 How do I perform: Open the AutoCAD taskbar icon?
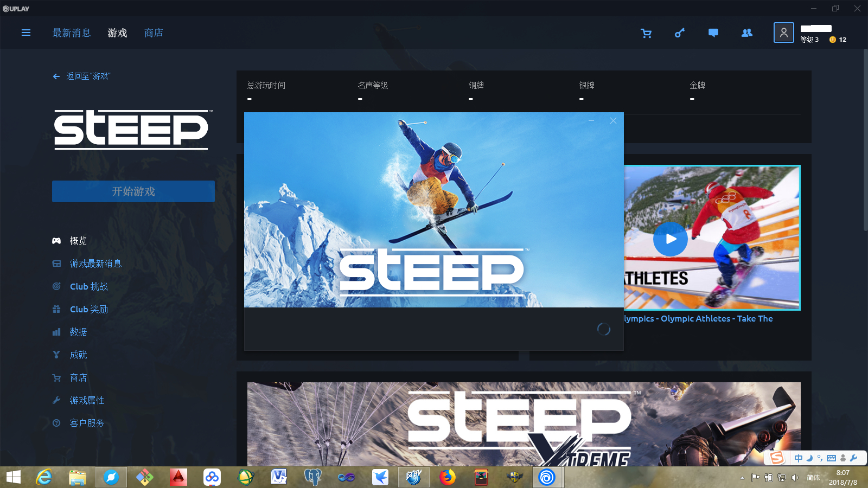[x=178, y=477]
